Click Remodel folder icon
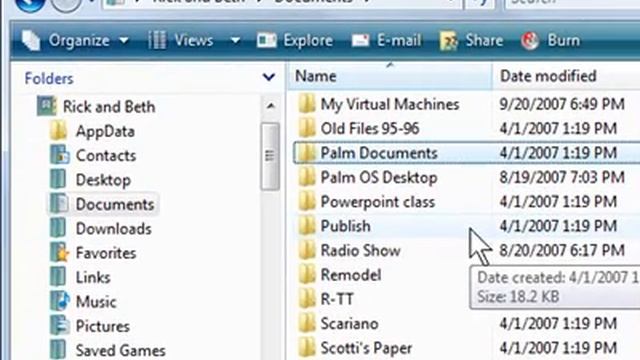 point(307,274)
